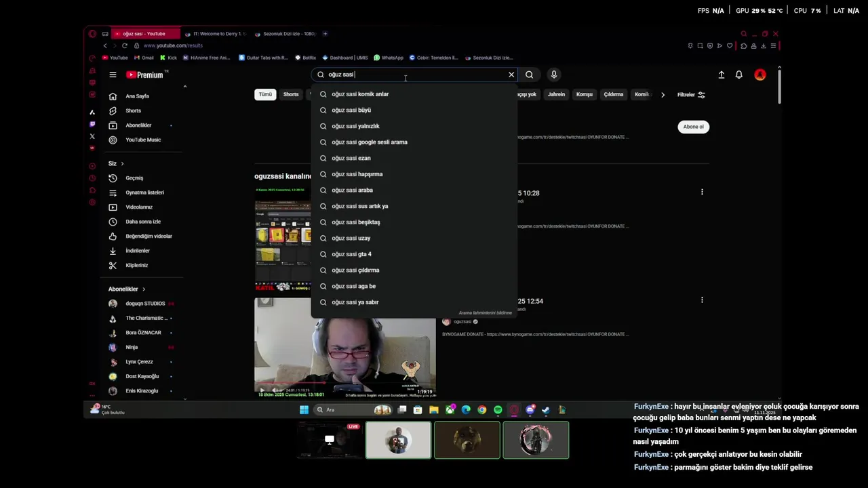Show more filter chips with right chevron
This screenshot has height=488, width=868.
coord(663,94)
